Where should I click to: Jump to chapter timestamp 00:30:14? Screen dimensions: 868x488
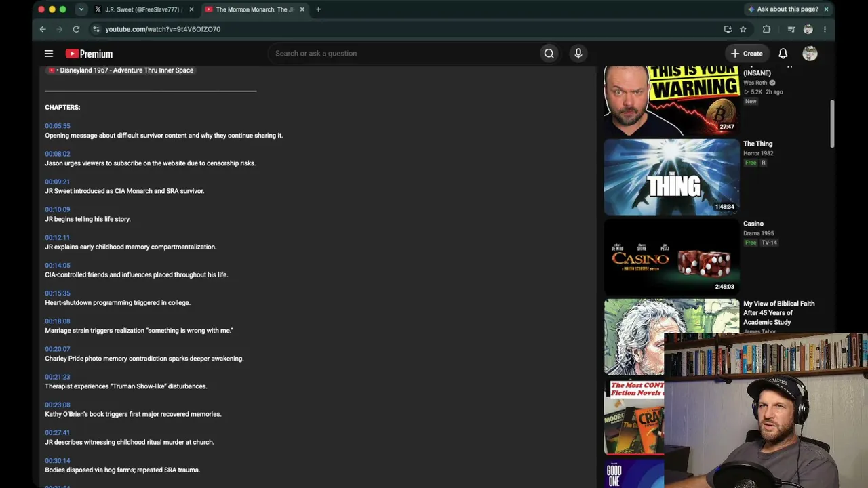click(58, 461)
